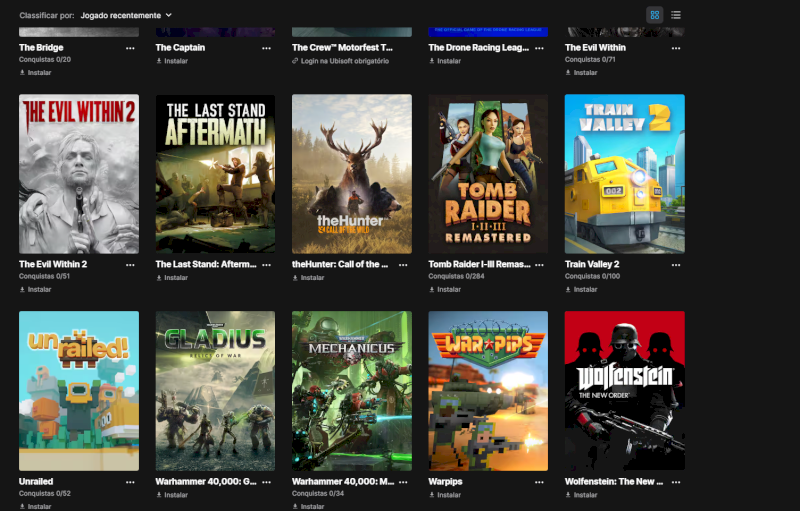Open Tomb Raider I-III Remastered cover
This screenshot has width=800, height=511.
pyautogui.click(x=488, y=174)
